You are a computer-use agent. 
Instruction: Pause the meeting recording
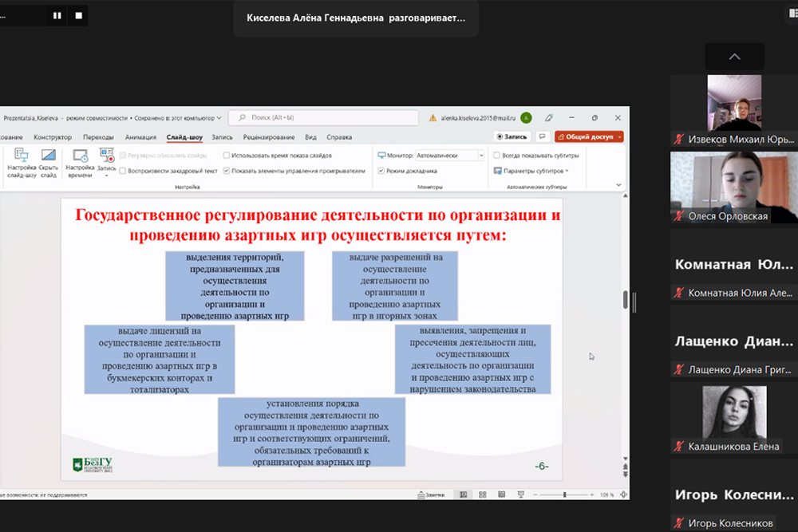coord(57,15)
